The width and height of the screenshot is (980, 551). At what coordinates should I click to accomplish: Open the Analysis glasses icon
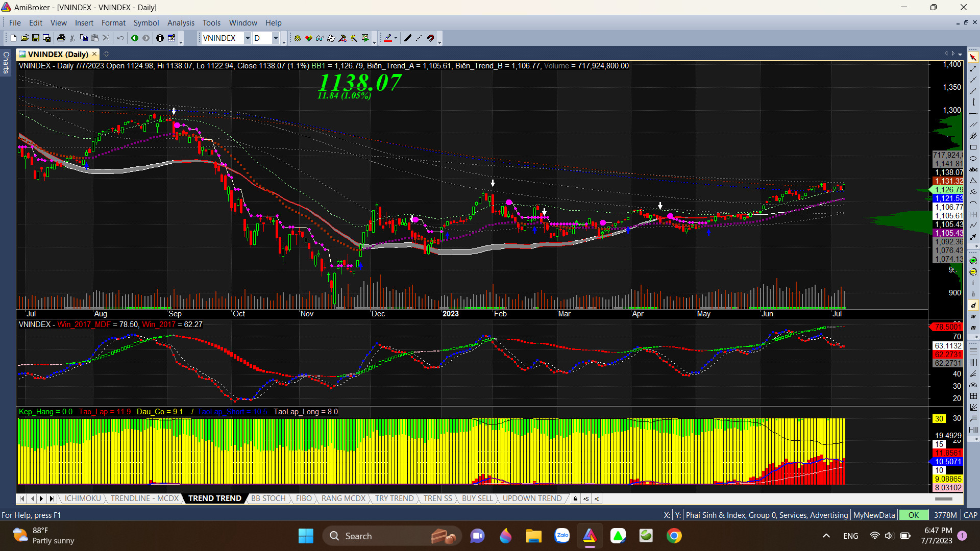click(x=320, y=38)
